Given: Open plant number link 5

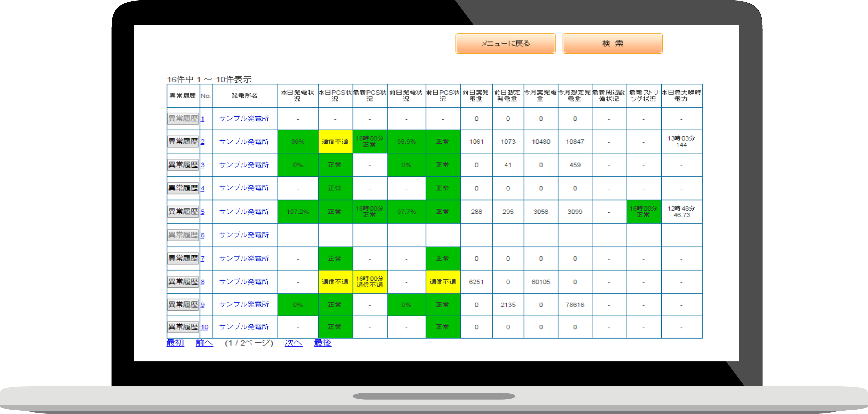Looking at the screenshot, I should 203,212.
